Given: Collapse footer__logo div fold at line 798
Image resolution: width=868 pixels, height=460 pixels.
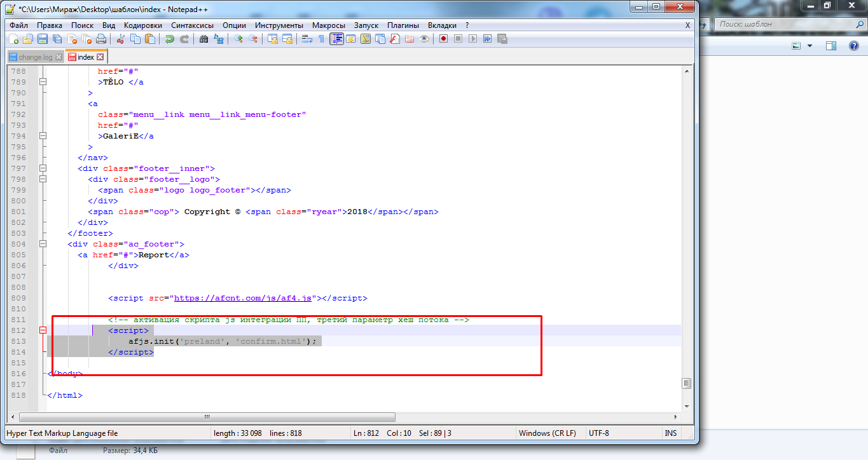Looking at the screenshot, I should 43,179.
